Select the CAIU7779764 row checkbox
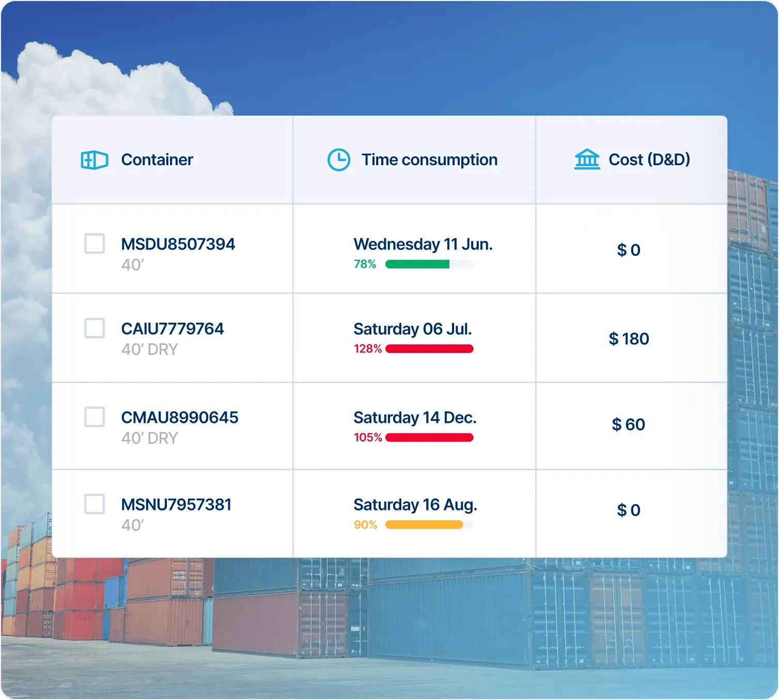 pos(95,328)
